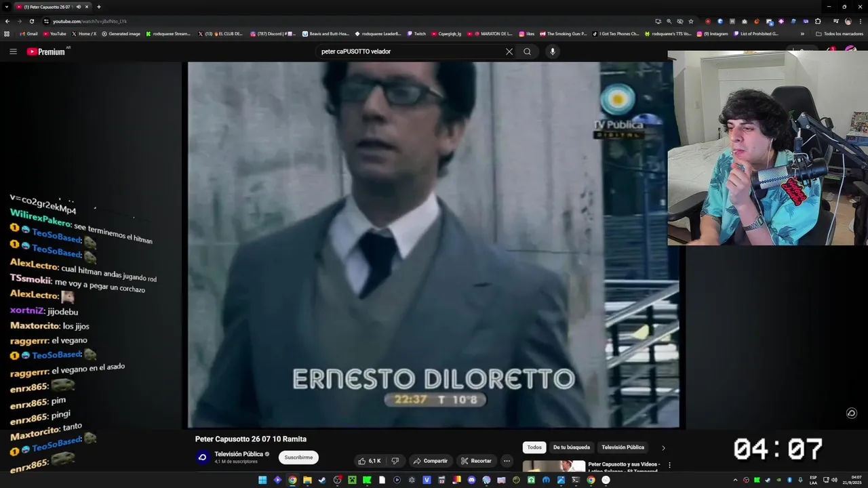Open File Explorer from the taskbar
The width and height of the screenshot is (868, 488).
(307, 480)
